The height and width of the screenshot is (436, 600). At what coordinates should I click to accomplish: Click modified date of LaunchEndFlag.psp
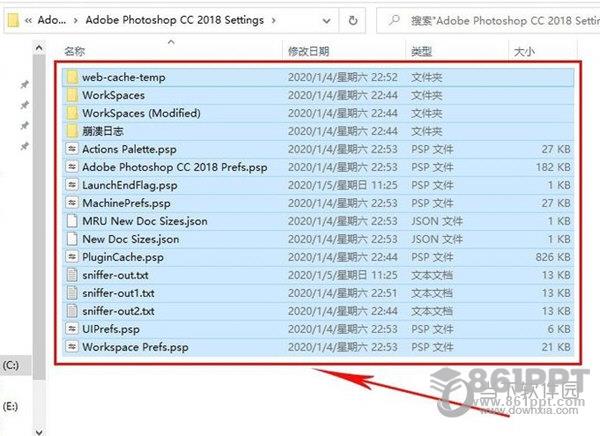tap(343, 185)
